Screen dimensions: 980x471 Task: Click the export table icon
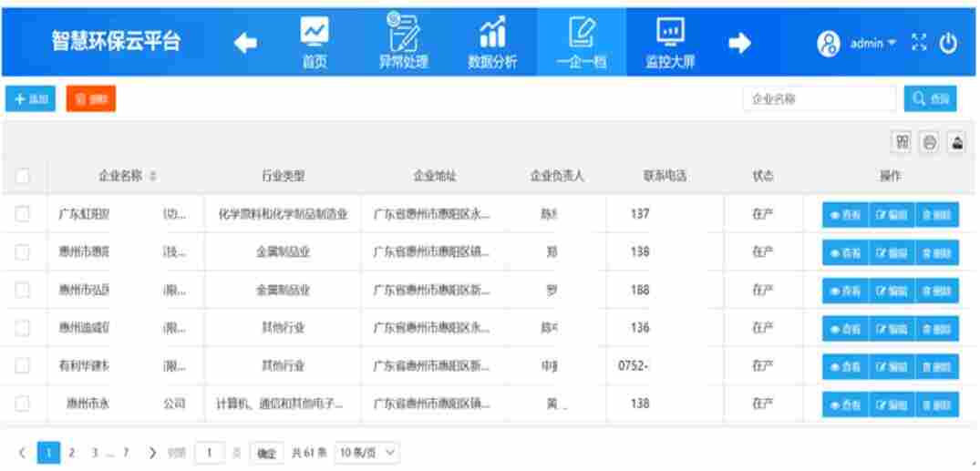(x=956, y=142)
